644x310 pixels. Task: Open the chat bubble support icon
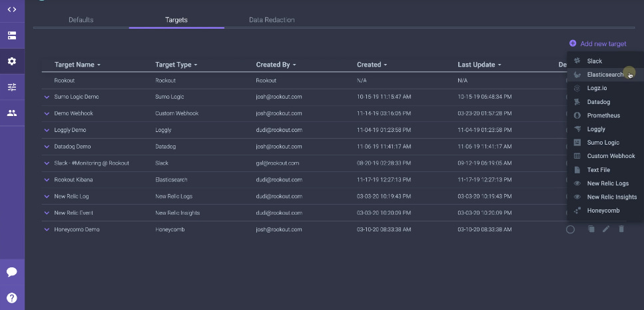(x=12, y=272)
